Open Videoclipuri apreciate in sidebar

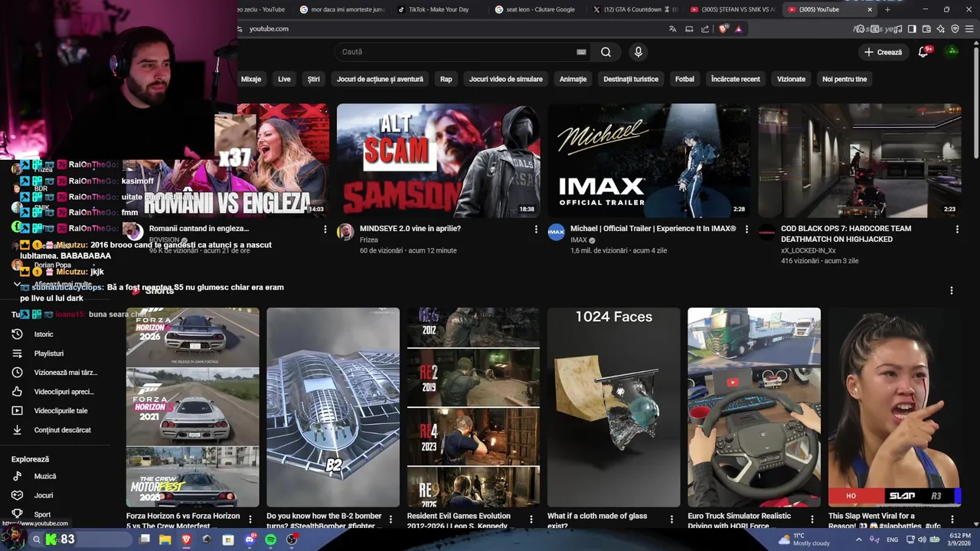point(64,392)
